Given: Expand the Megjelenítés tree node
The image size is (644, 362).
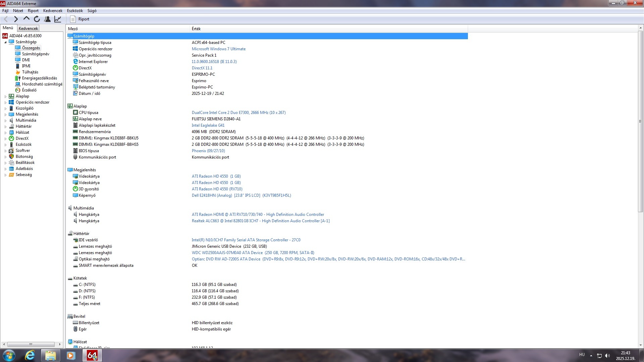Looking at the screenshot, I should pyautogui.click(x=5, y=115).
